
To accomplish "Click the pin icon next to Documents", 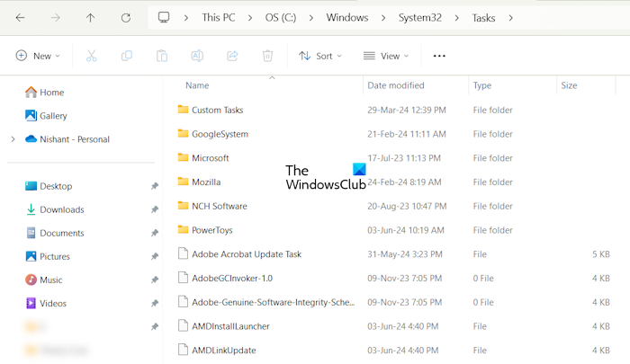I will pyautogui.click(x=154, y=233).
